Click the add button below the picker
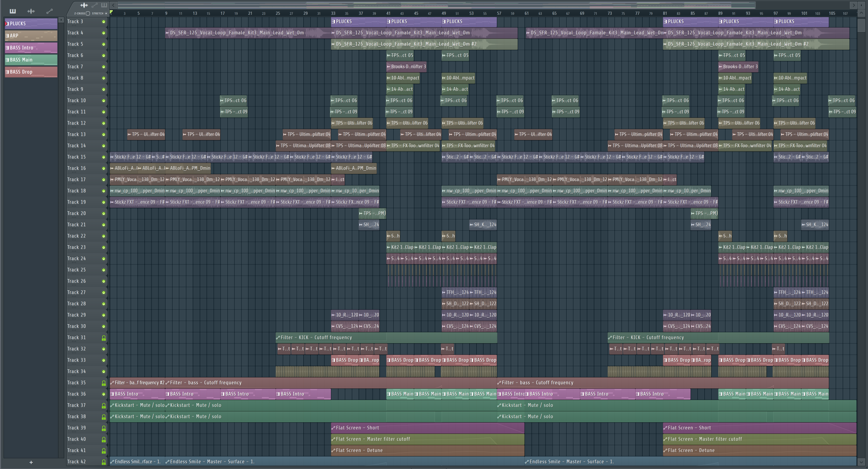The width and height of the screenshot is (868, 469). pos(31,462)
